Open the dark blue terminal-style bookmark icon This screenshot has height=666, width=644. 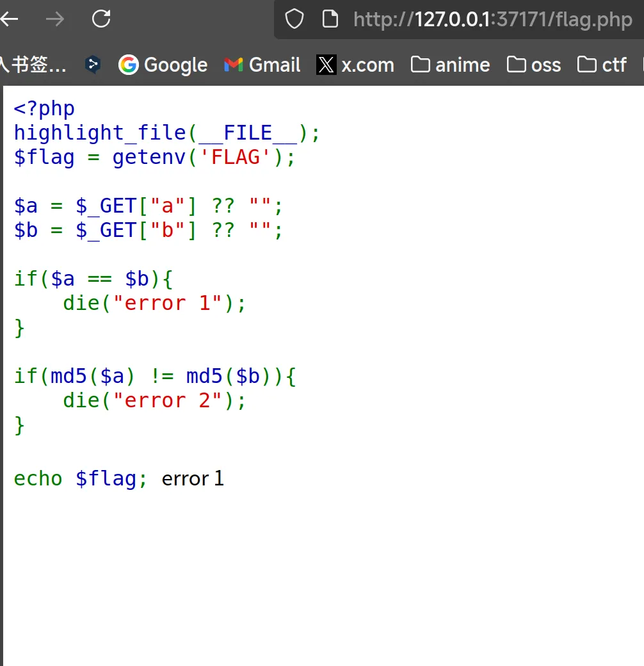coord(93,65)
